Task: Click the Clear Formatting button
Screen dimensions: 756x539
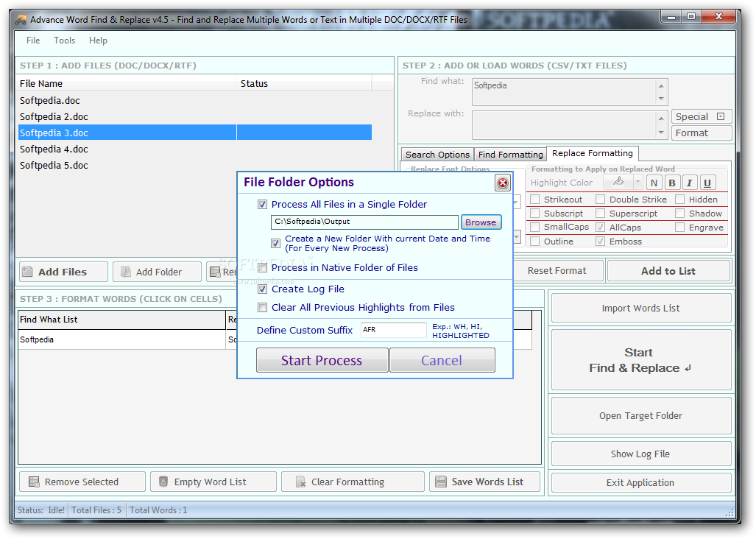Action: click(353, 482)
